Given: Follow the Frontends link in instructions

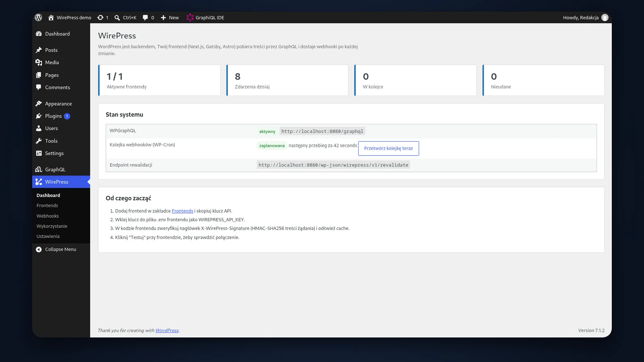Looking at the screenshot, I should coord(182,211).
